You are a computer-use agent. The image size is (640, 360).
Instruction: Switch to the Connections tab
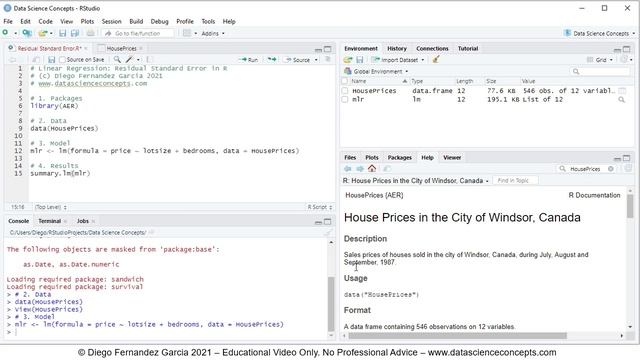tap(432, 48)
